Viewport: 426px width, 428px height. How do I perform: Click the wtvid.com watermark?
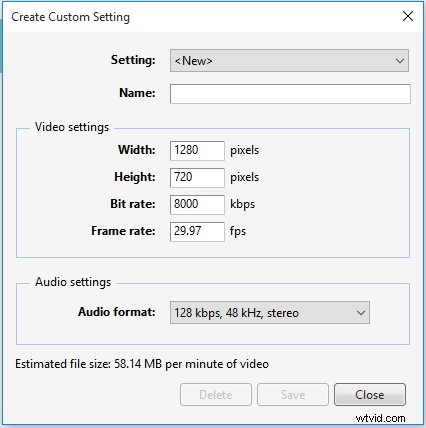(x=380, y=418)
